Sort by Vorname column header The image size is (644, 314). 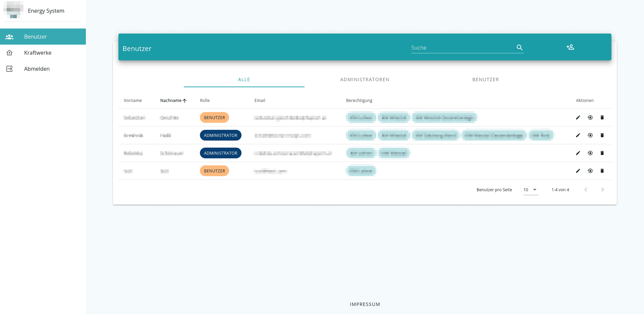(x=132, y=101)
